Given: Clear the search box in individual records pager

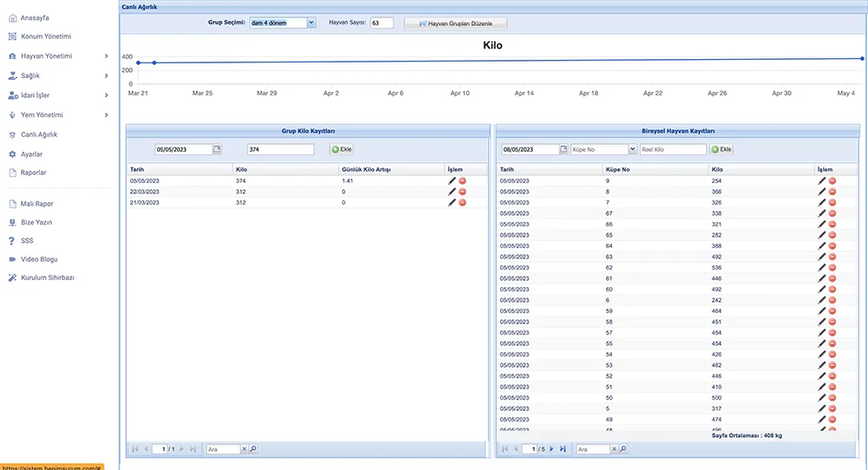Looking at the screenshot, I should pyautogui.click(x=615, y=449).
